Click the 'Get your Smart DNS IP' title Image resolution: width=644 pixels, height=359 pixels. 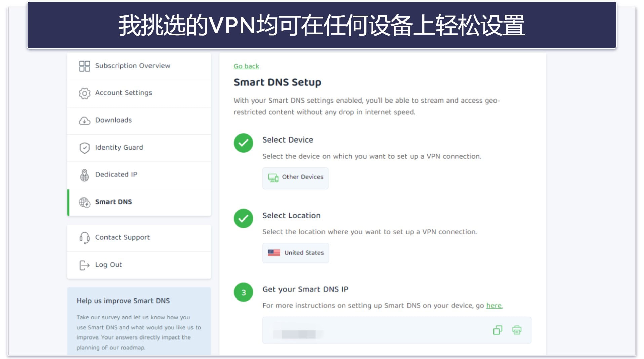[305, 289]
